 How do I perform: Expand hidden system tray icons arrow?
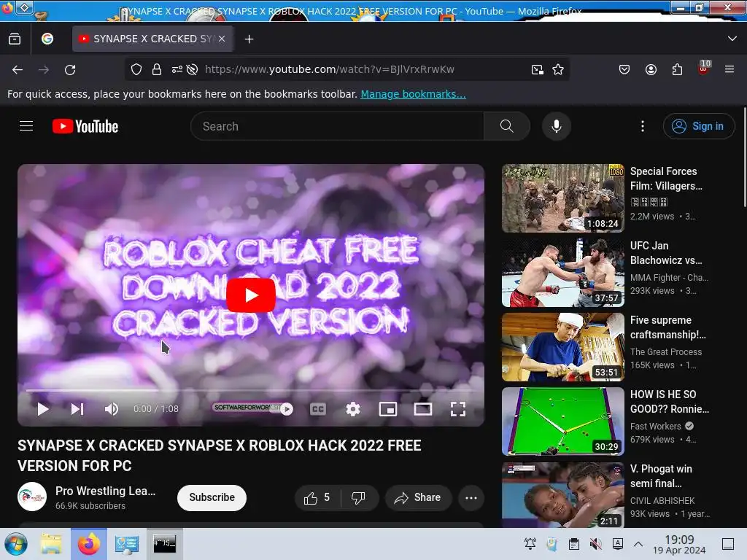[x=638, y=544]
